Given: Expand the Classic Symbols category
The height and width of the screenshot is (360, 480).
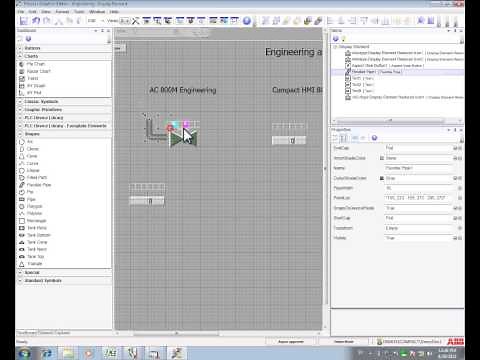Looking at the screenshot, I should tap(20, 101).
